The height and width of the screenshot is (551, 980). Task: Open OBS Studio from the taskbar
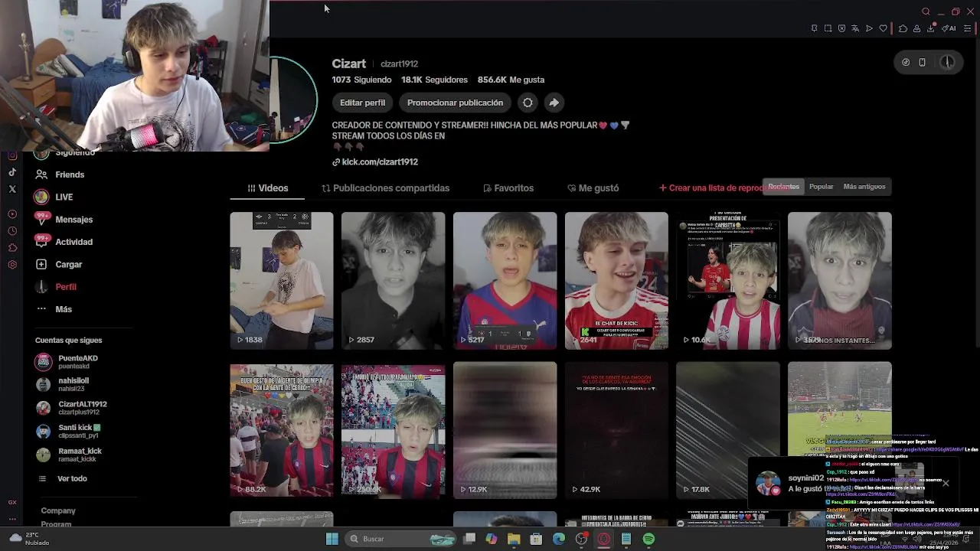pos(581,539)
